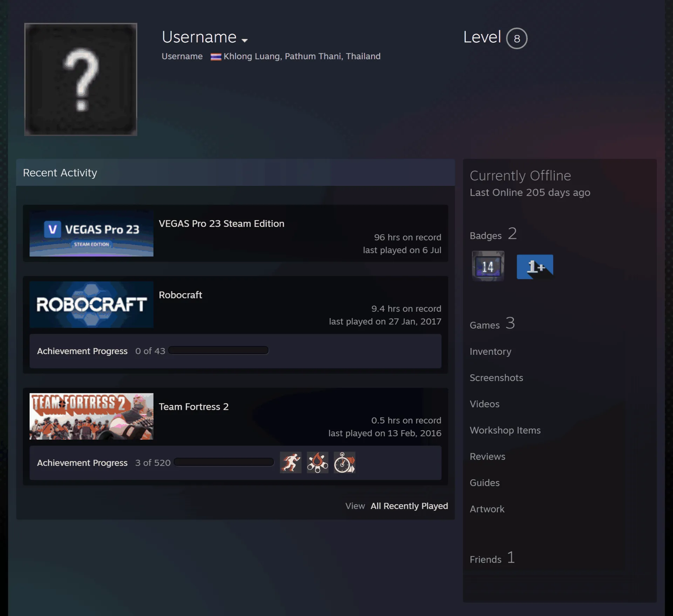Click last played on 27 Jan, 2017
673x616 pixels.
[x=385, y=321]
